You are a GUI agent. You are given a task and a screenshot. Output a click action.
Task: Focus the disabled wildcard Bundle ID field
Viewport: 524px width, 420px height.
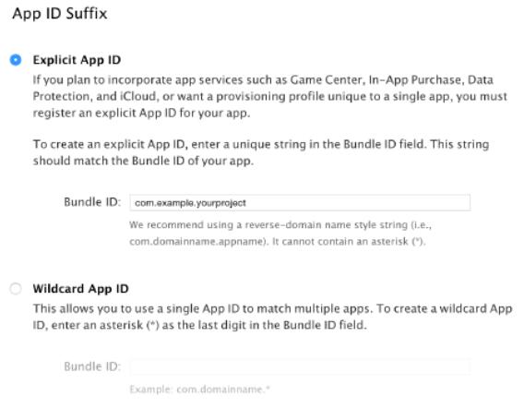[x=300, y=366]
